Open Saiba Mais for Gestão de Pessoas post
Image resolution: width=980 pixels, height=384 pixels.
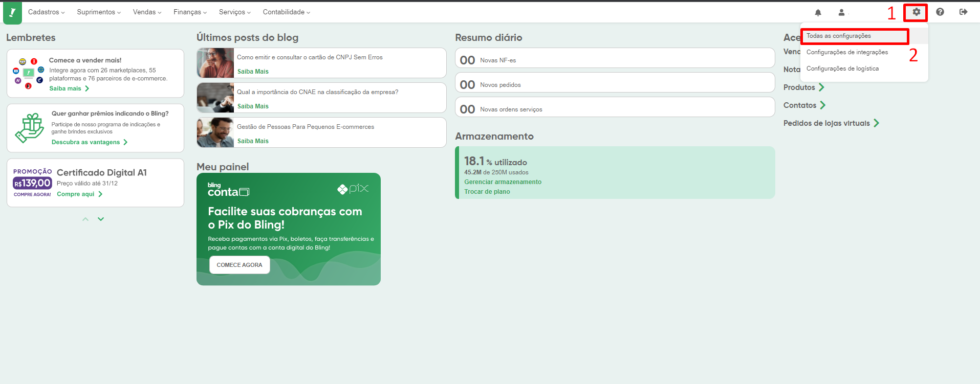click(x=253, y=141)
